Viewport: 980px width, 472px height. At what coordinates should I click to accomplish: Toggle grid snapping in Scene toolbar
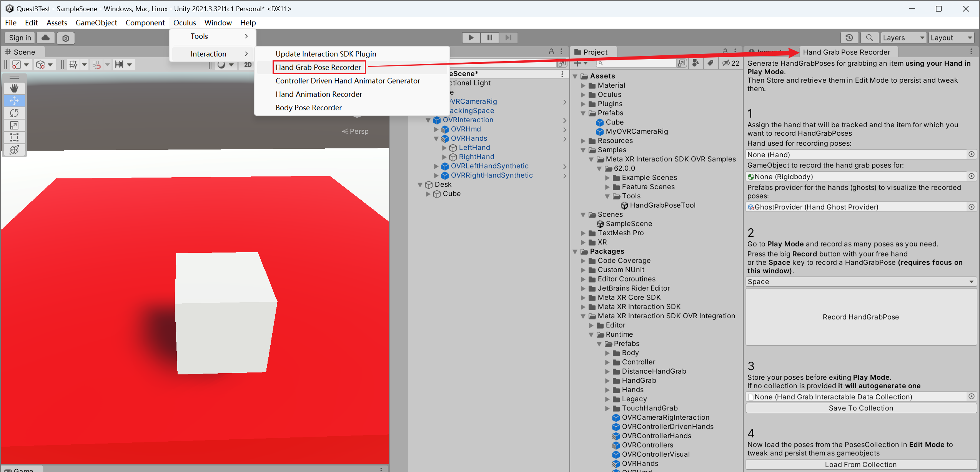click(x=97, y=65)
